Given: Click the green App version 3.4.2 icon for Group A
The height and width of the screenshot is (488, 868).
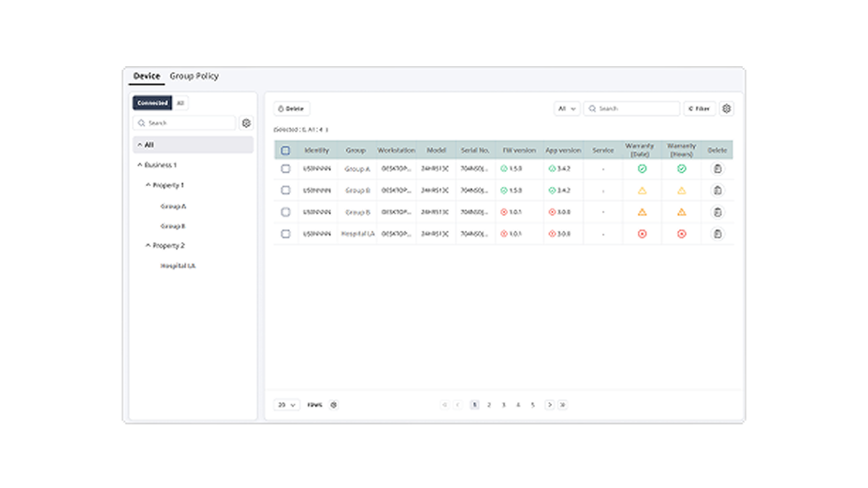Looking at the screenshot, I should (552, 169).
